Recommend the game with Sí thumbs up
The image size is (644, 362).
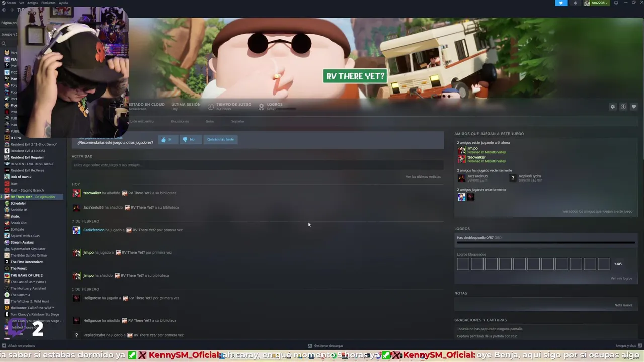click(168, 139)
